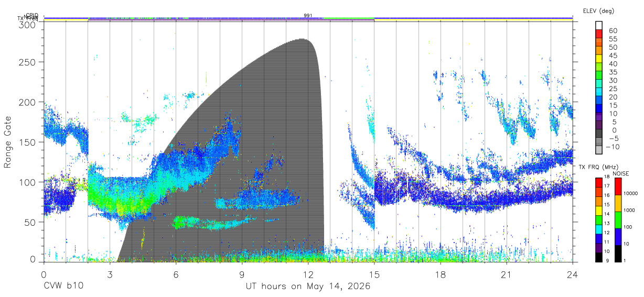Pick the black bottom segment of TX FRQ bar

point(599,257)
